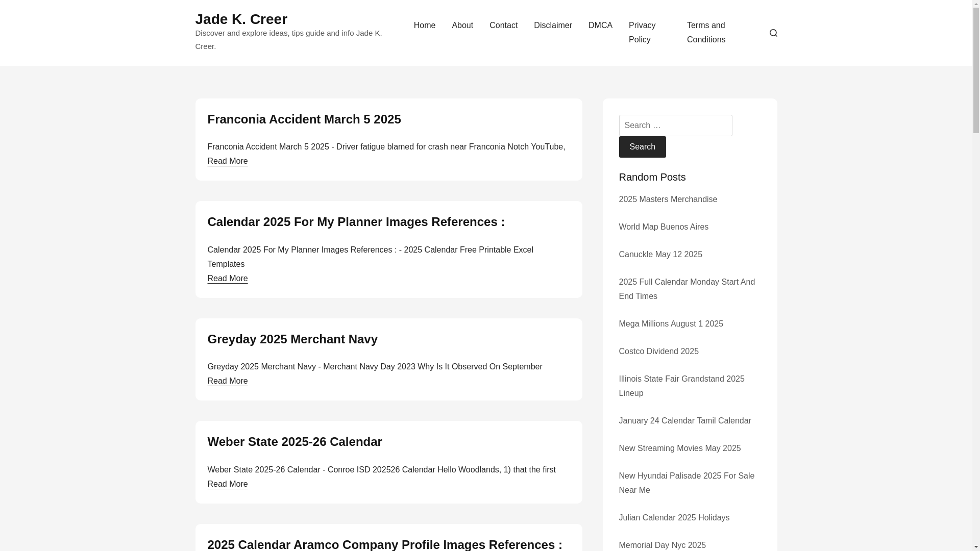The image size is (980, 551).
Task: Open Julian Calendar 2025 Holidays link
Action: point(674,518)
